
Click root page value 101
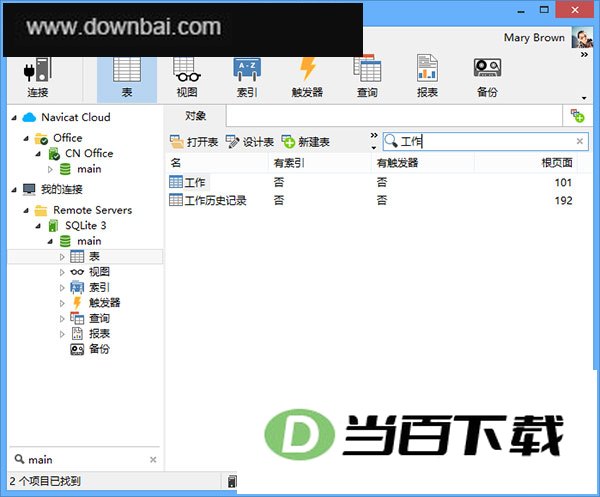(x=563, y=183)
